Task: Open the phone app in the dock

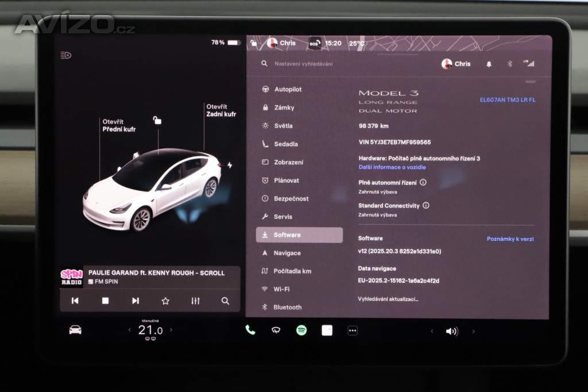Action: [x=250, y=330]
